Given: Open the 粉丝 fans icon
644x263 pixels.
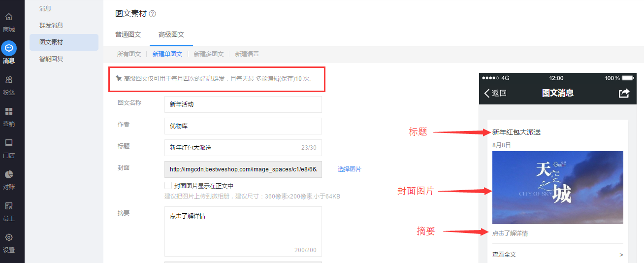Looking at the screenshot, I should point(9,80).
